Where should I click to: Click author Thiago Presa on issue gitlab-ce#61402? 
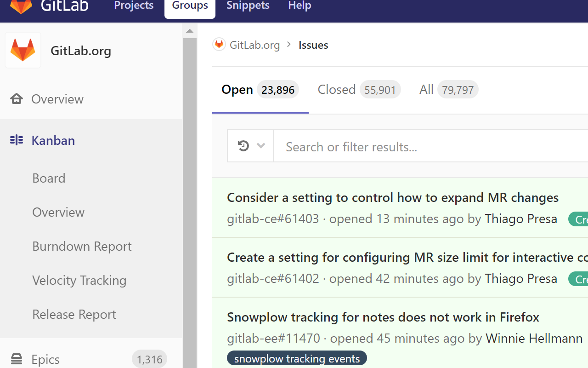pos(521,278)
